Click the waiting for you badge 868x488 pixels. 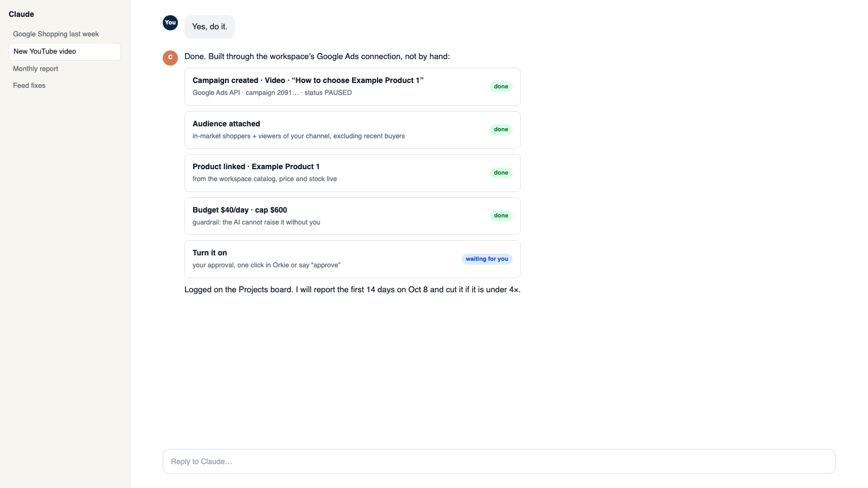tap(487, 259)
